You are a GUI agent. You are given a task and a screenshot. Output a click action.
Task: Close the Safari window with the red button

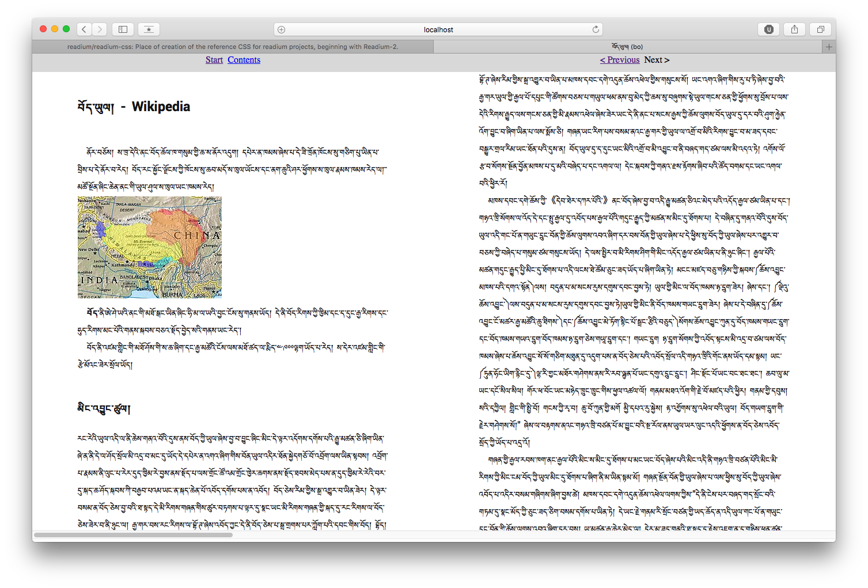point(43,29)
